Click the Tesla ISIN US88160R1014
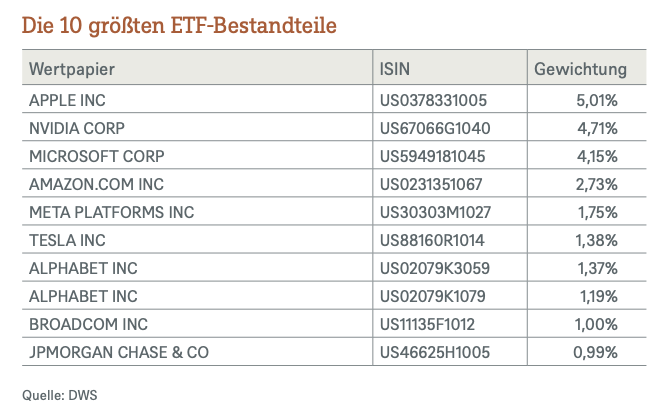672x420 pixels. 433,240
